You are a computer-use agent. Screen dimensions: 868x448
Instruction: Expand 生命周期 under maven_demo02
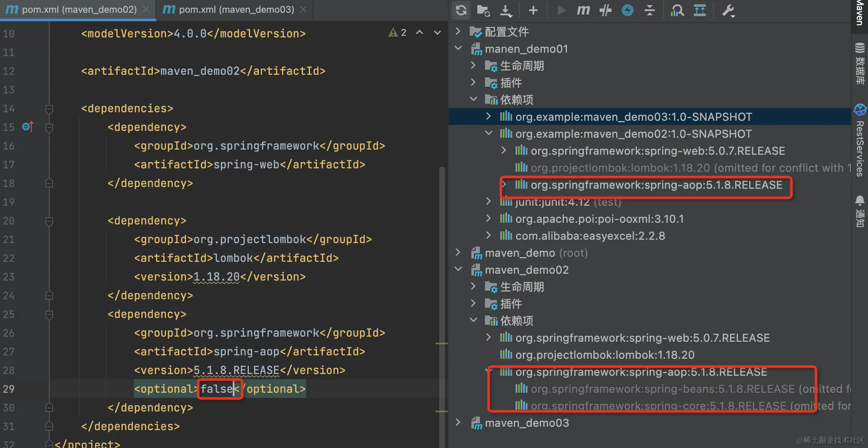(473, 286)
